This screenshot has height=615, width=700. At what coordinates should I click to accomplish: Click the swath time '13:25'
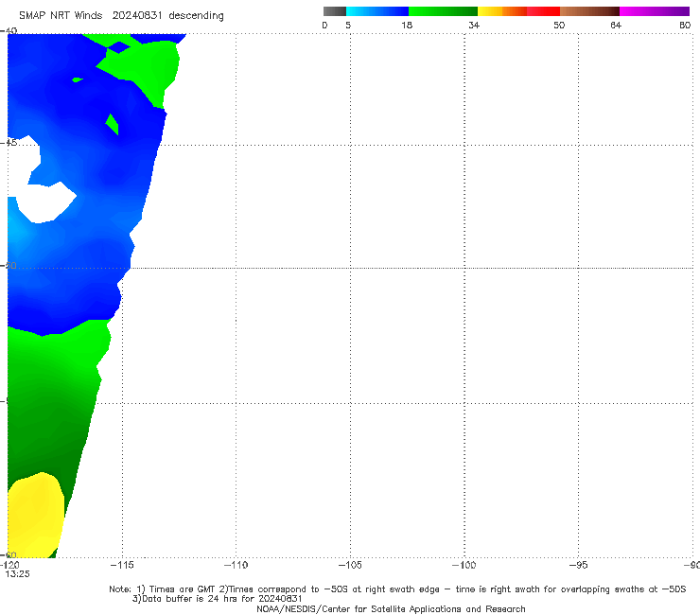[x=17, y=574]
